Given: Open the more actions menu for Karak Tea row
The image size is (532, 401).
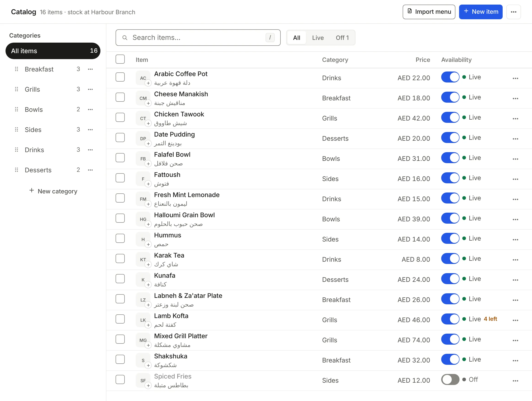Looking at the screenshot, I should click(x=515, y=260).
